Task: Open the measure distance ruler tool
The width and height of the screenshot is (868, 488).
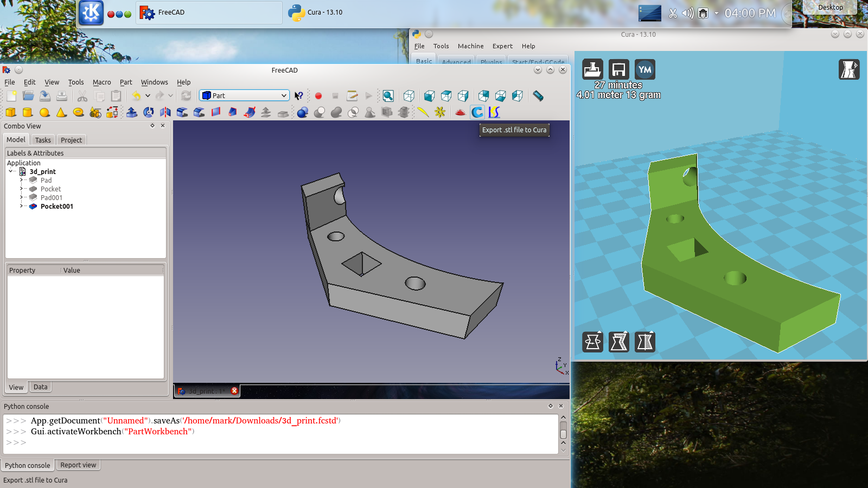Action: point(538,96)
